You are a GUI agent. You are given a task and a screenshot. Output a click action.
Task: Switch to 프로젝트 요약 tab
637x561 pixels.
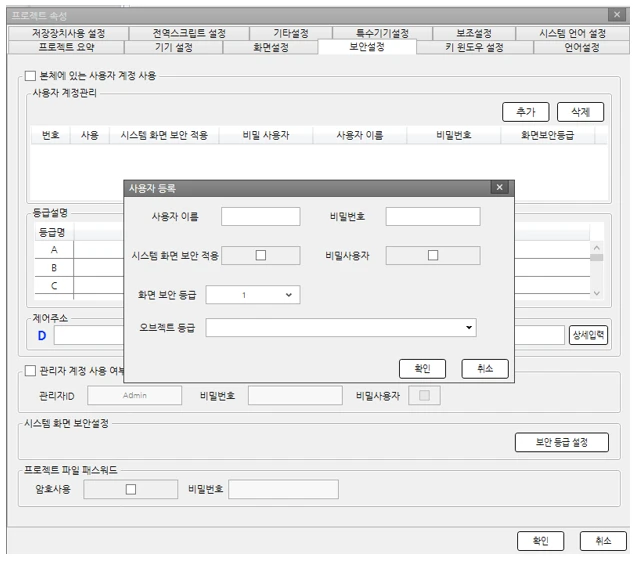(66, 47)
